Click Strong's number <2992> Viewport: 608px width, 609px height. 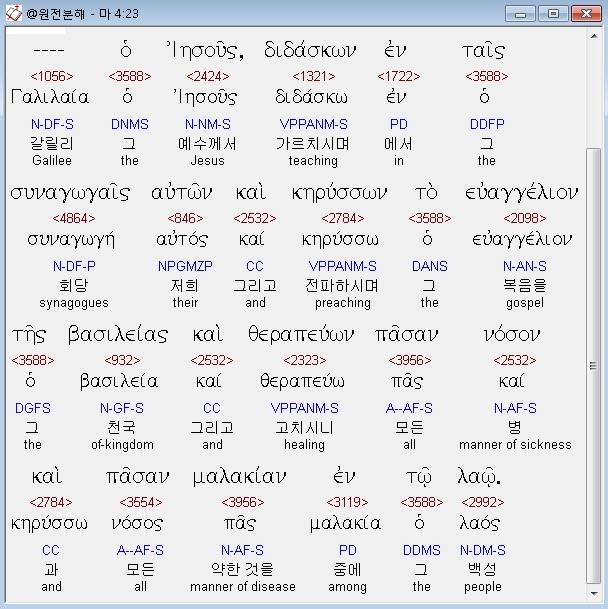483,503
